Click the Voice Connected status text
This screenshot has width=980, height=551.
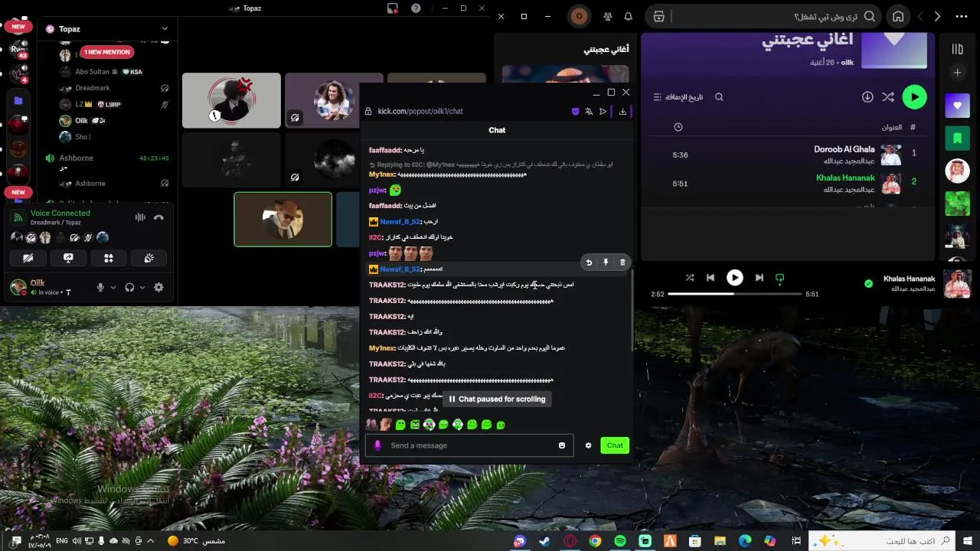(60, 213)
